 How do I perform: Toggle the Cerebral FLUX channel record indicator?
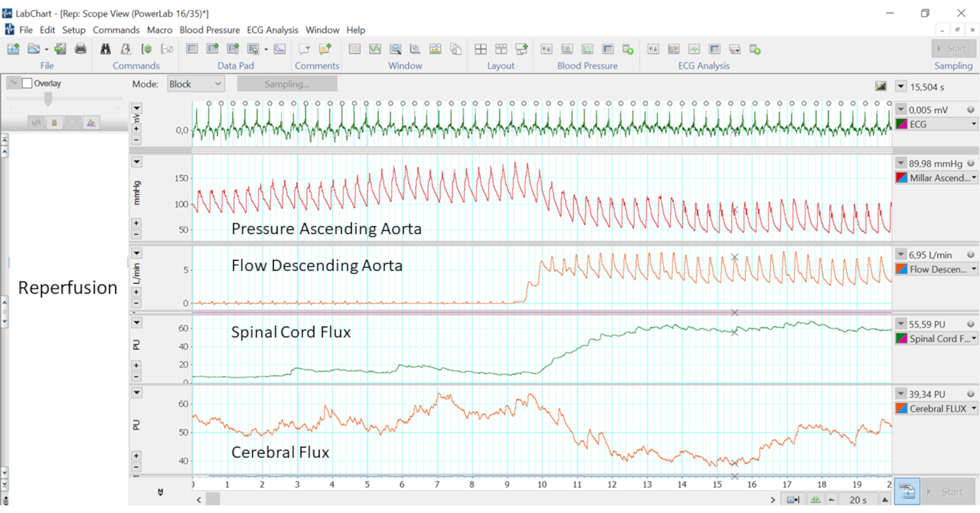click(970, 394)
